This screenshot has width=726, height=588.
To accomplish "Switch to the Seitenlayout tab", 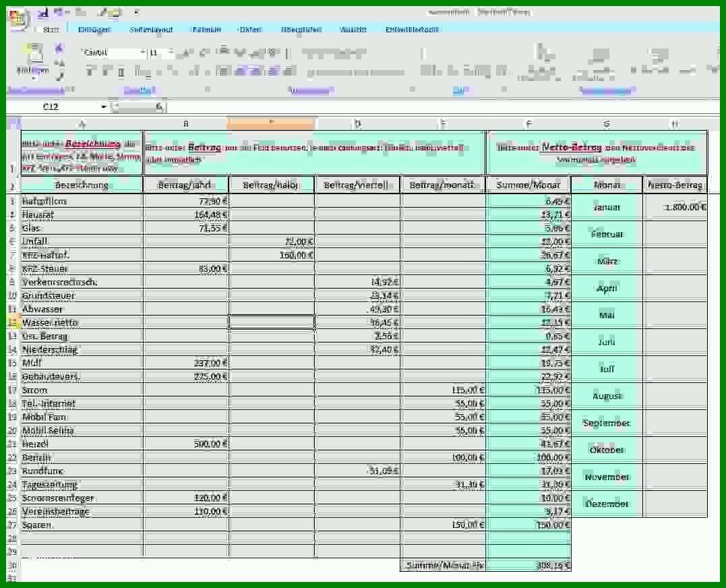I will point(151,30).
